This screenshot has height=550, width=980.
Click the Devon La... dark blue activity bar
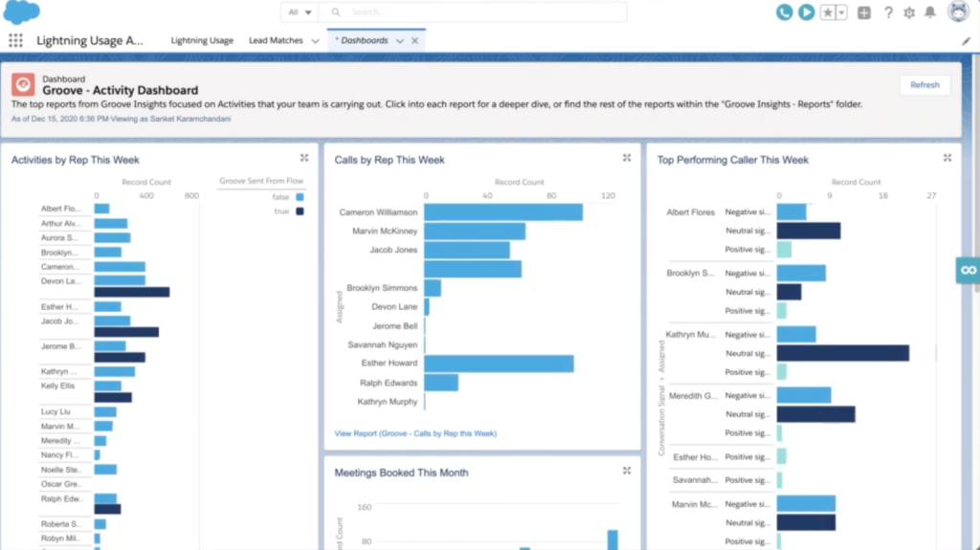[x=132, y=292]
